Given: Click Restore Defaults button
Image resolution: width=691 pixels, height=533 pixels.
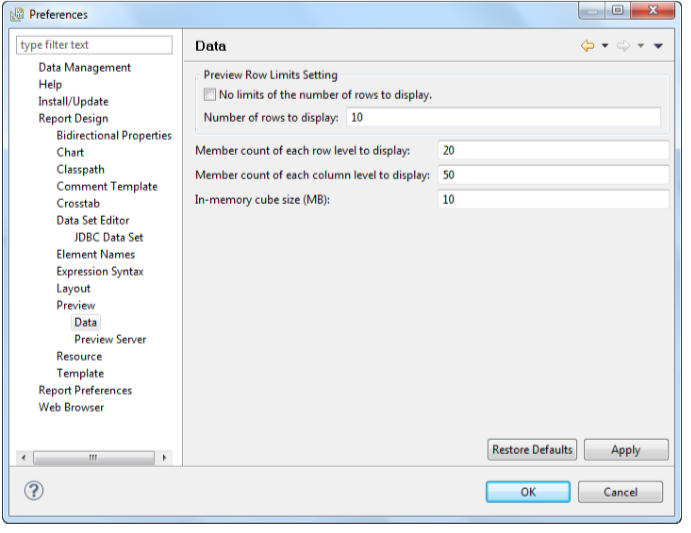Looking at the screenshot, I should pos(532,450).
